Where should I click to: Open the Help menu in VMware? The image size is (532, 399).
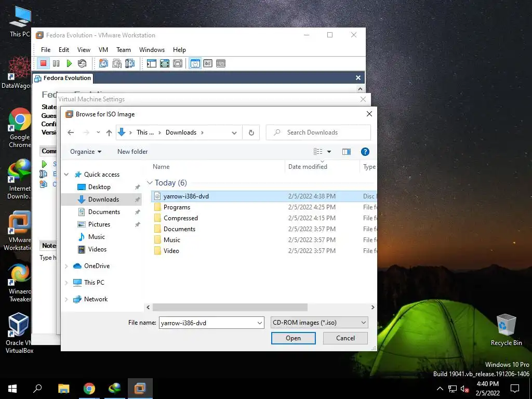coord(179,50)
